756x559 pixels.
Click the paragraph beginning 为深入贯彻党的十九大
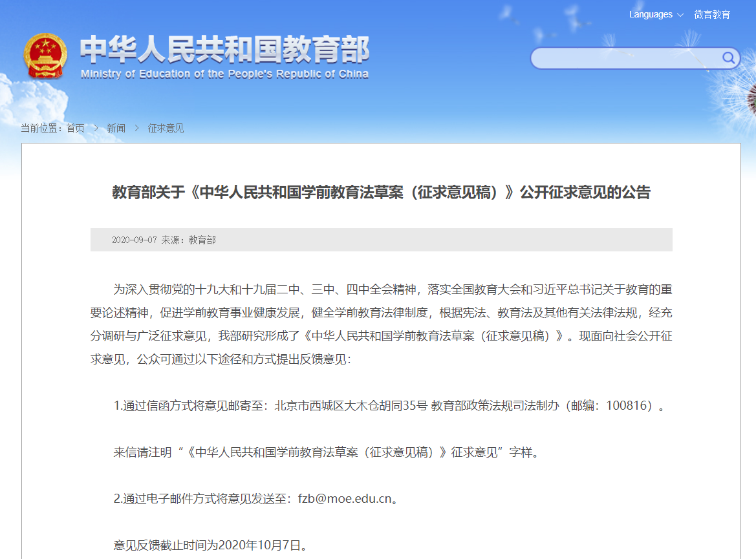point(382,324)
